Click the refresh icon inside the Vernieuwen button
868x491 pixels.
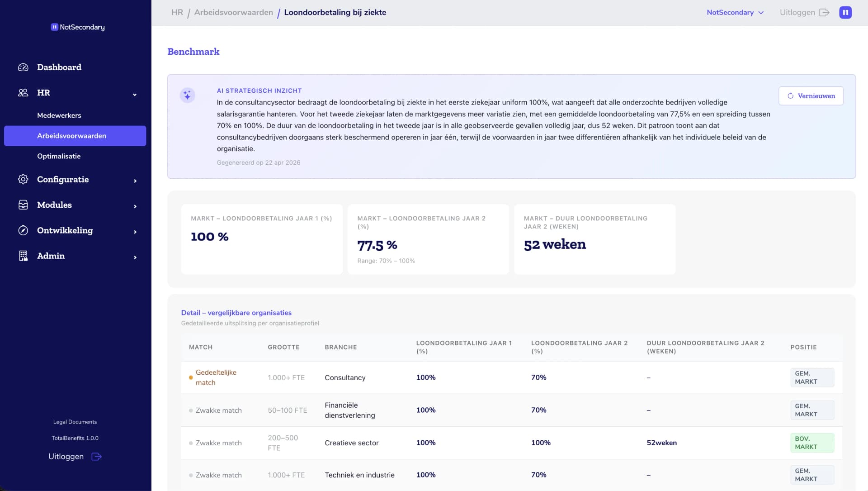(x=790, y=95)
